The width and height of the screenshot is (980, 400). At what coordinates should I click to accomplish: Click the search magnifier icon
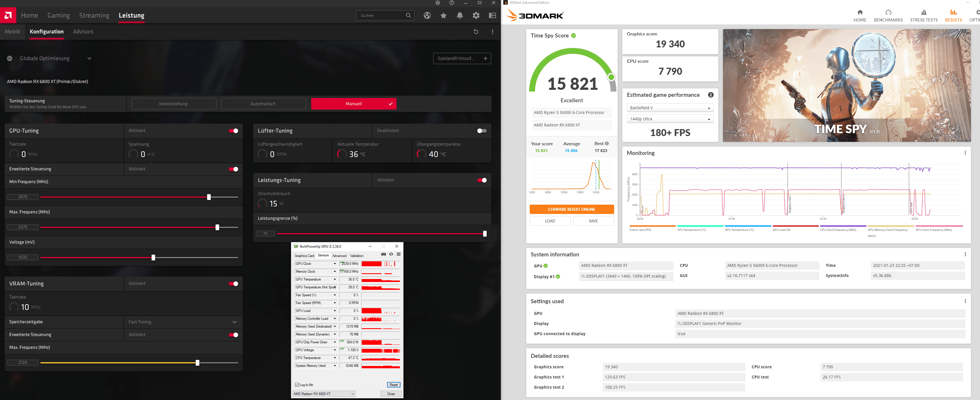tap(408, 16)
